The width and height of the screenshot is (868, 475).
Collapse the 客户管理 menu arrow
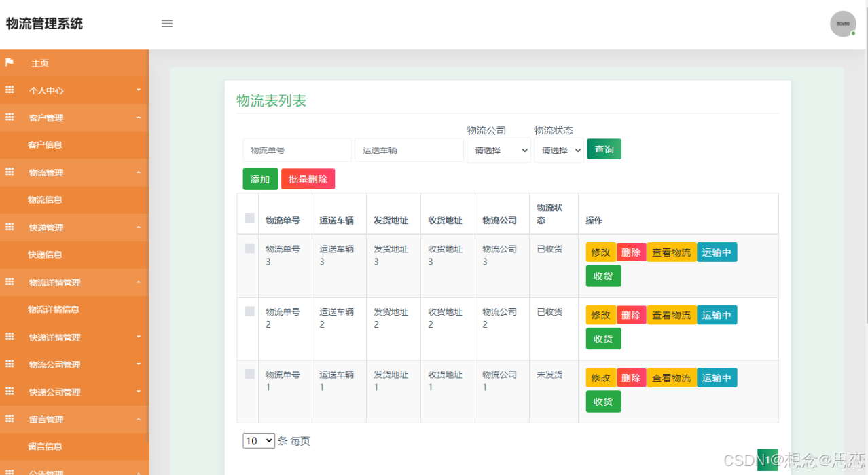point(139,117)
